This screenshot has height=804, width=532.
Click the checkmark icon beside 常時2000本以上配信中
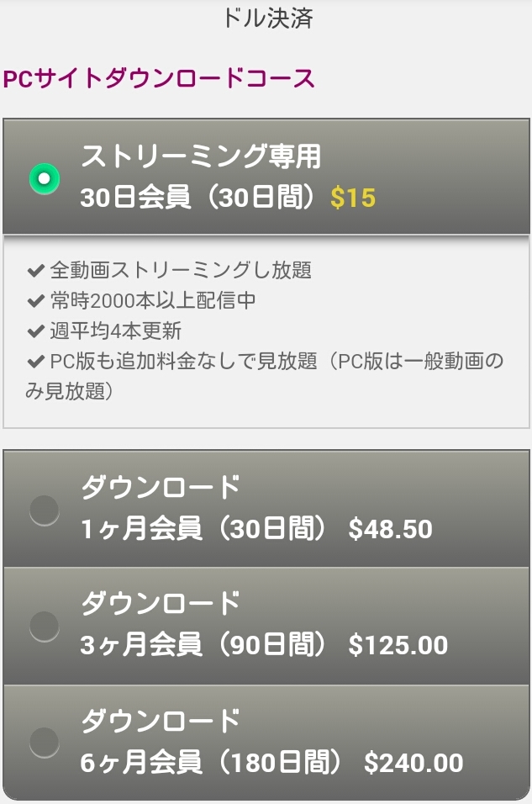coord(35,301)
